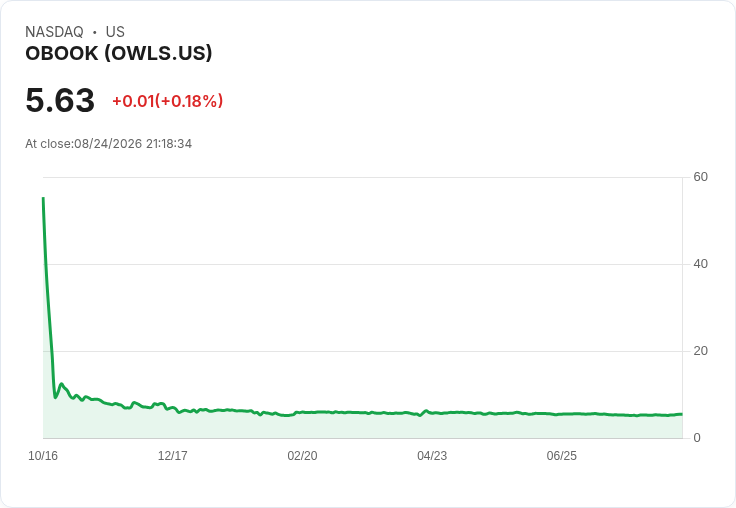Click the chart line's starting peak near 55
736x508 pixels.
tap(43, 199)
